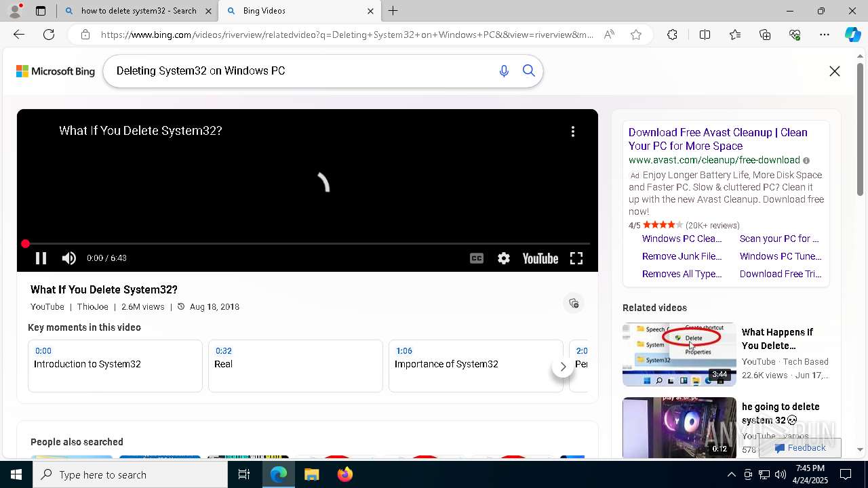This screenshot has width=868, height=488.
Task: Open notification center icon
Action: coord(846,474)
